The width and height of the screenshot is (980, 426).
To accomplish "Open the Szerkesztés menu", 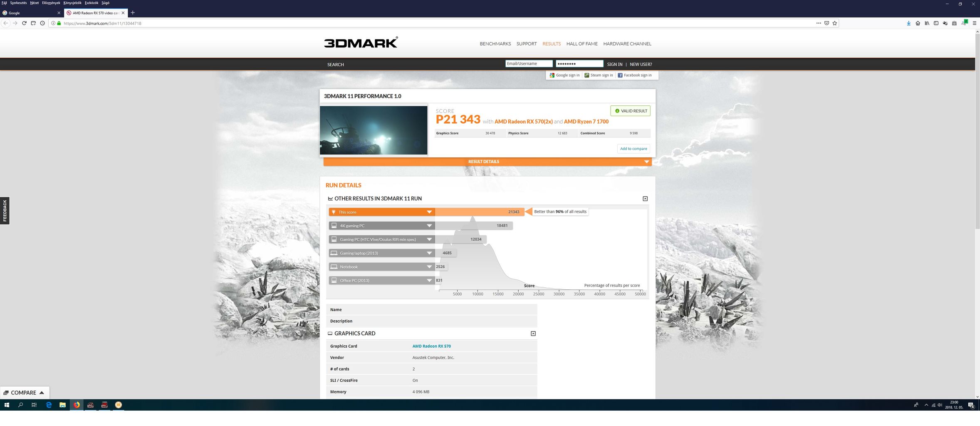I will (x=18, y=3).
